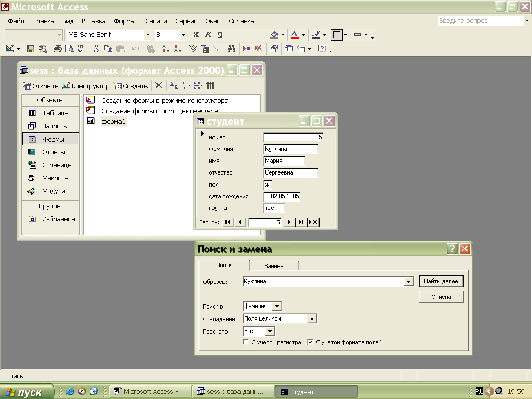
Task: Pick fill/back color paint bucket
Action: pos(274,35)
